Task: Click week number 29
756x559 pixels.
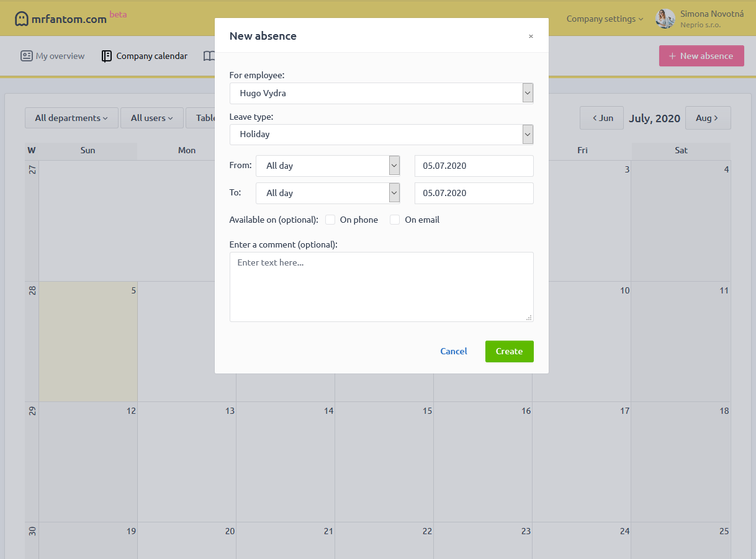Action: point(32,411)
